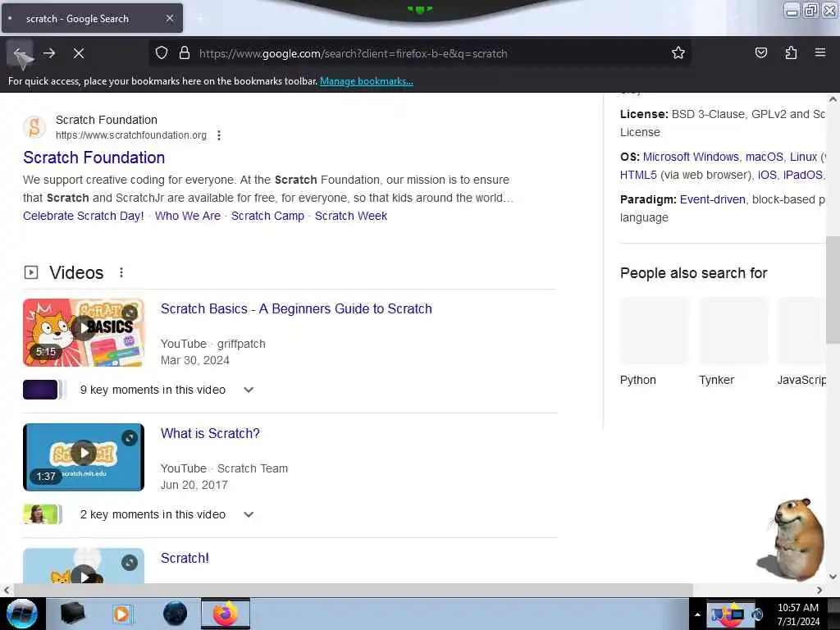Play the Scratch Basics video thumbnail
840x630 pixels.
(84, 333)
